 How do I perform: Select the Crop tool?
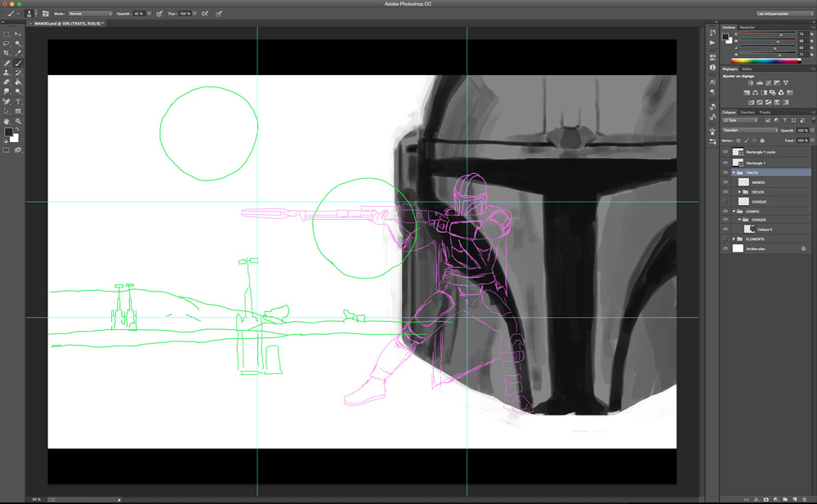[x=7, y=53]
